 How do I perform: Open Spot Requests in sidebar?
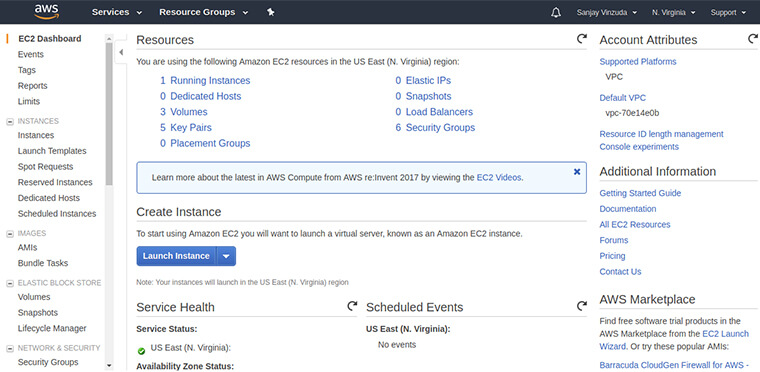click(x=46, y=166)
